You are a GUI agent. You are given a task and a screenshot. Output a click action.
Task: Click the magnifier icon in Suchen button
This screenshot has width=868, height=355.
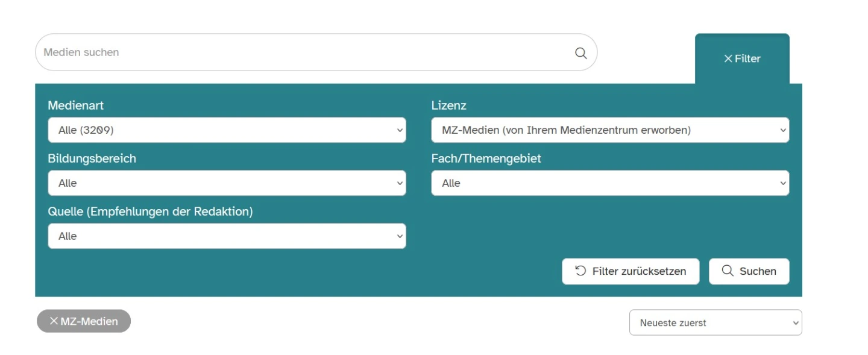click(728, 271)
